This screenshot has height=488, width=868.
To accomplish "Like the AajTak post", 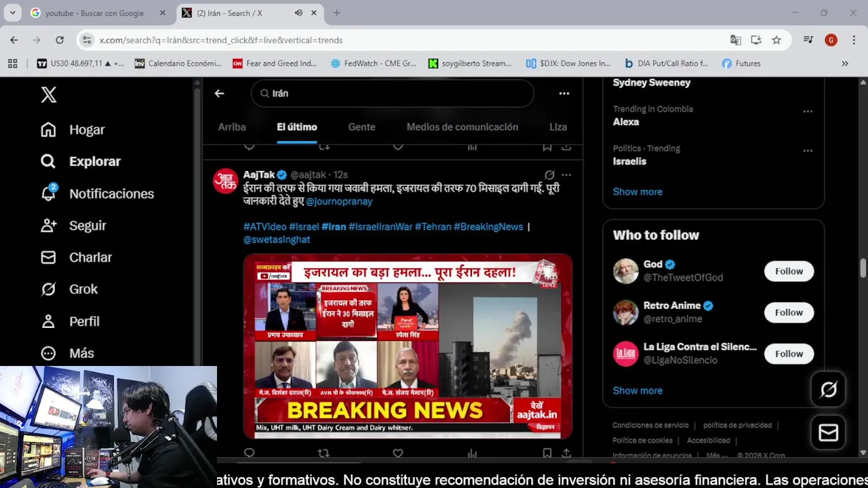I will (398, 453).
